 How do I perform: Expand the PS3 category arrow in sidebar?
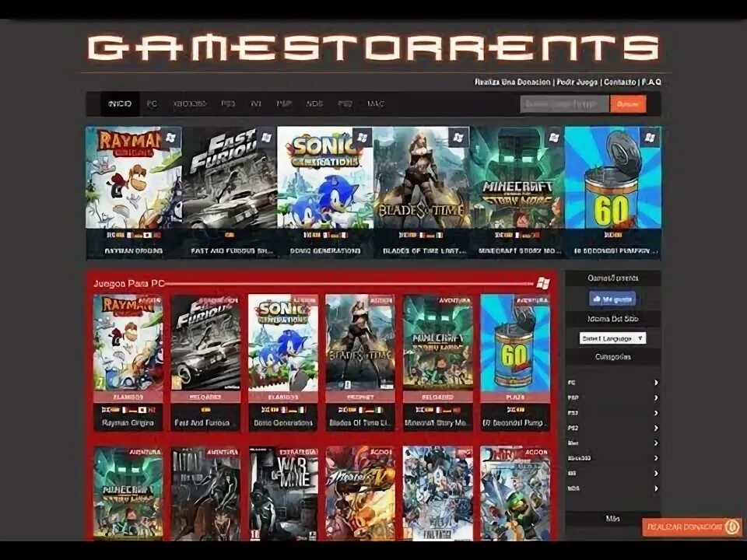pyautogui.click(x=656, y=413)
